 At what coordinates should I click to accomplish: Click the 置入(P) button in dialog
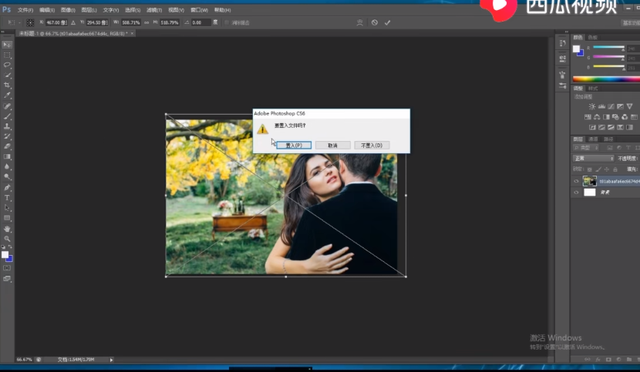(293, 145)
